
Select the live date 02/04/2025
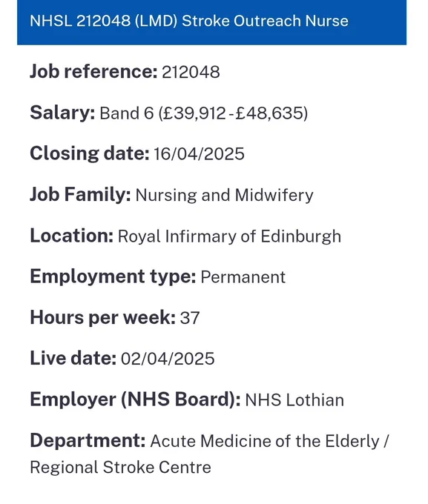pyautogui.click(x=168, y=359)
